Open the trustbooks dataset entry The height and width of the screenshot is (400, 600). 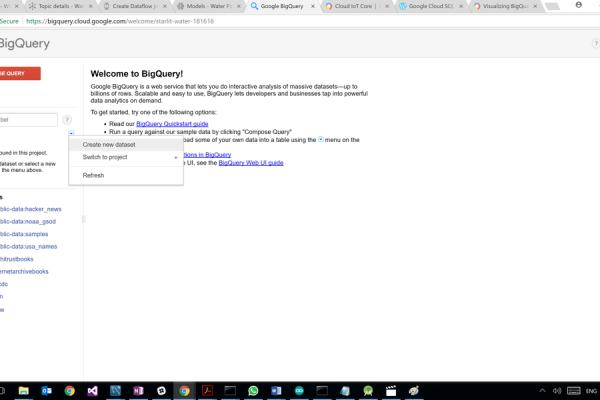(17, 259)
